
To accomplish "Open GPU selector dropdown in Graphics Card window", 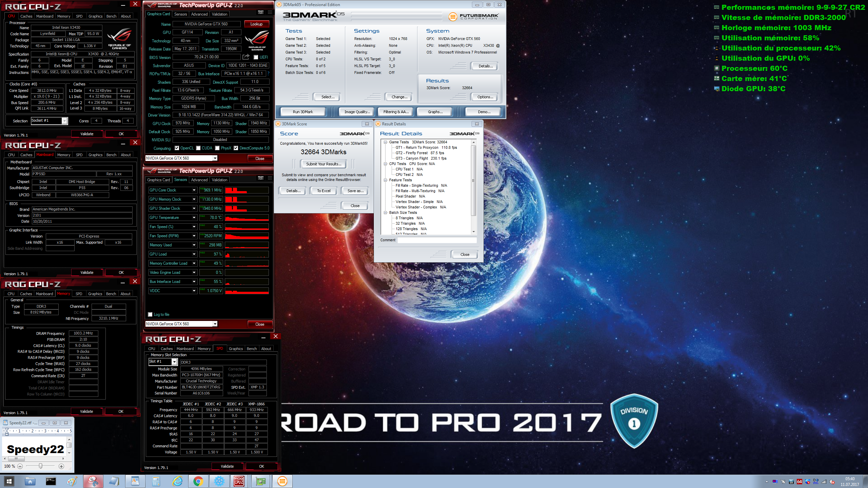I will click(x=215, y=158).
